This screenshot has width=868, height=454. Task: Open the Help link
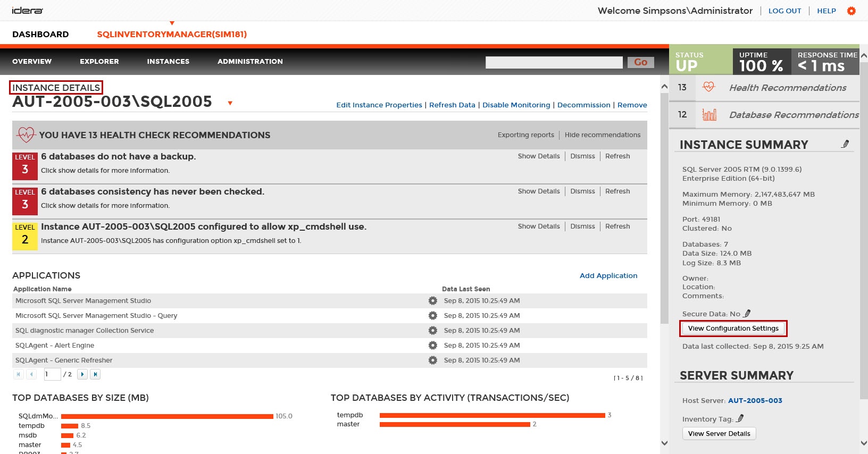827,11
